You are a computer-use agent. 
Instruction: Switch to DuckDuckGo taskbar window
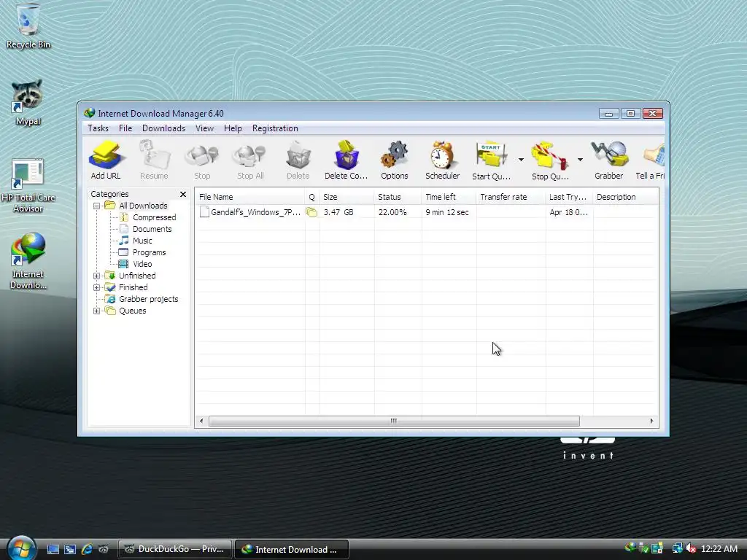click(x=175, y=549)
